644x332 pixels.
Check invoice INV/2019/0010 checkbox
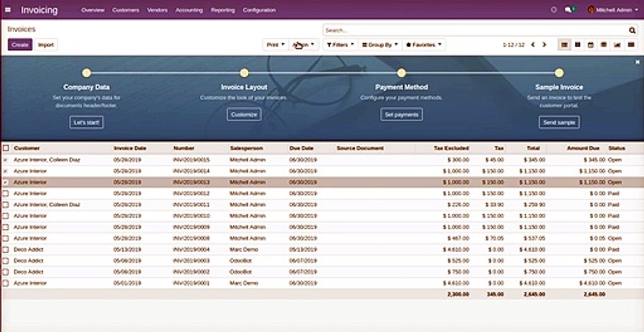click(x=6, y=216)
